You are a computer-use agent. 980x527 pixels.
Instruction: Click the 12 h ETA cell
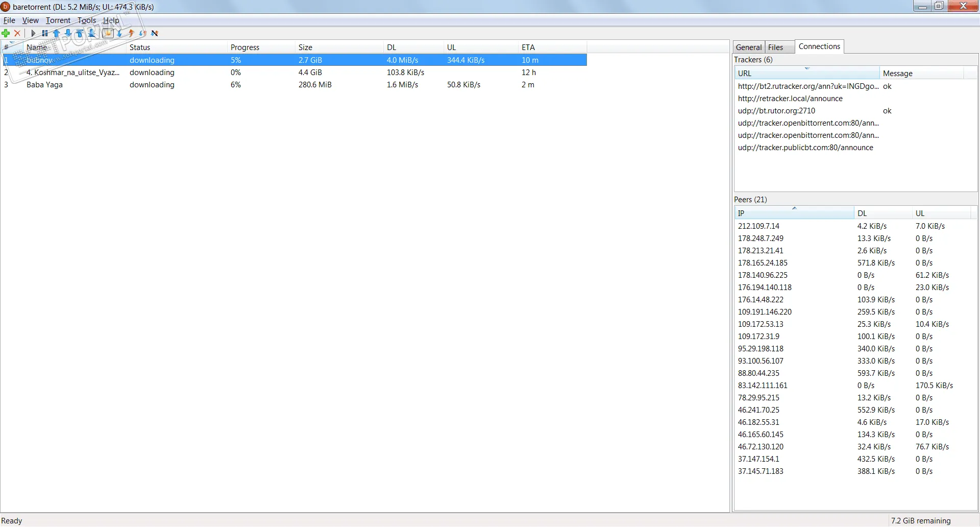coord(528,72)
